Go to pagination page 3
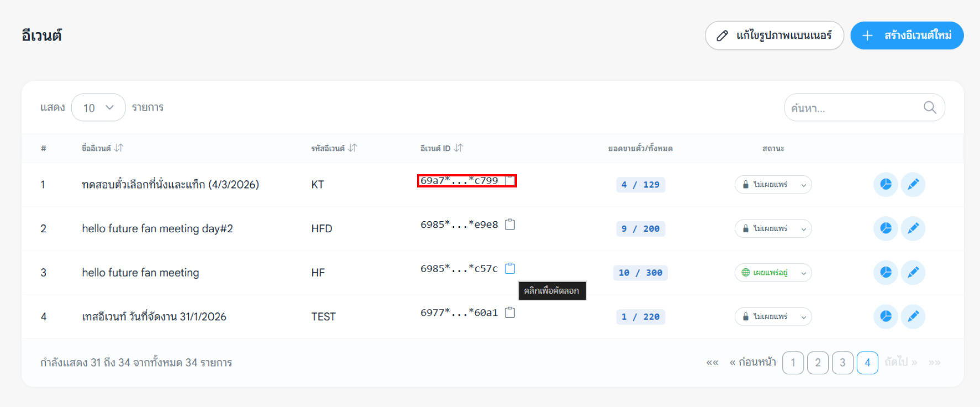 click(x=842, y=363)
